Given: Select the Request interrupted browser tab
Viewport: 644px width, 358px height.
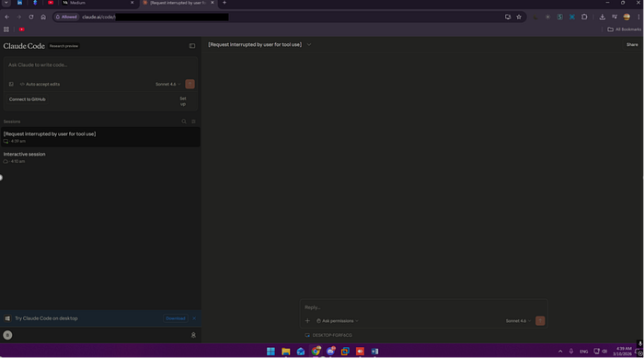Looking at the screenshot, I should tap(178, 3).
